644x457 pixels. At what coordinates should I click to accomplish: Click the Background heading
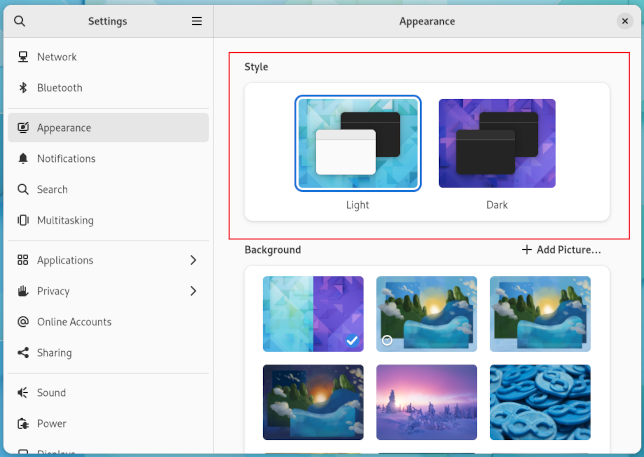click(x=273, y=250)
